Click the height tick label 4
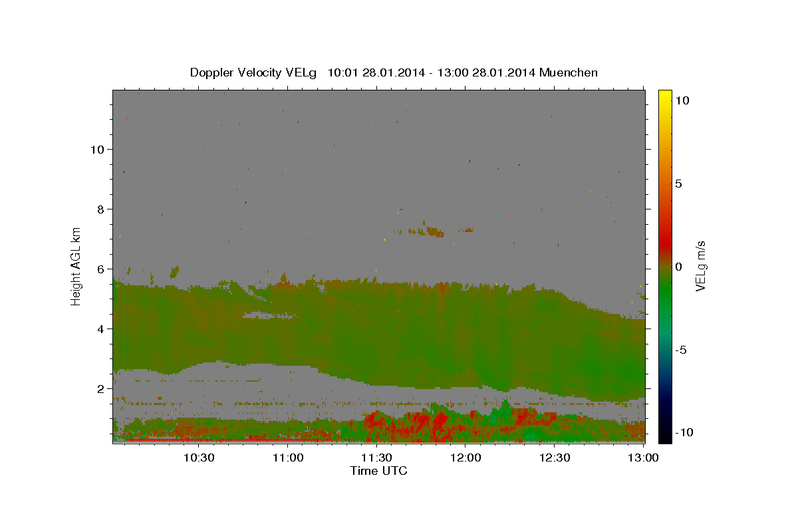The height and width of the screenshot is (532, 798). 101,329
